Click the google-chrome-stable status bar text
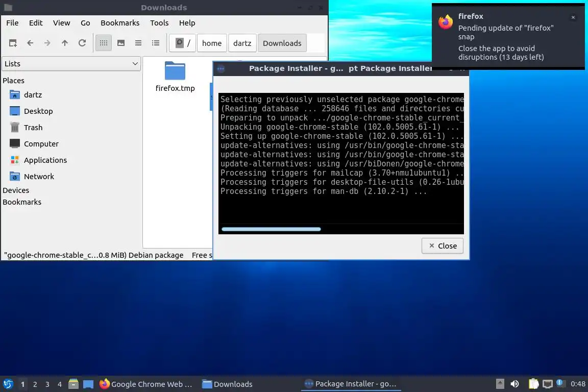588x392 pixels. [x=94, y=255]
